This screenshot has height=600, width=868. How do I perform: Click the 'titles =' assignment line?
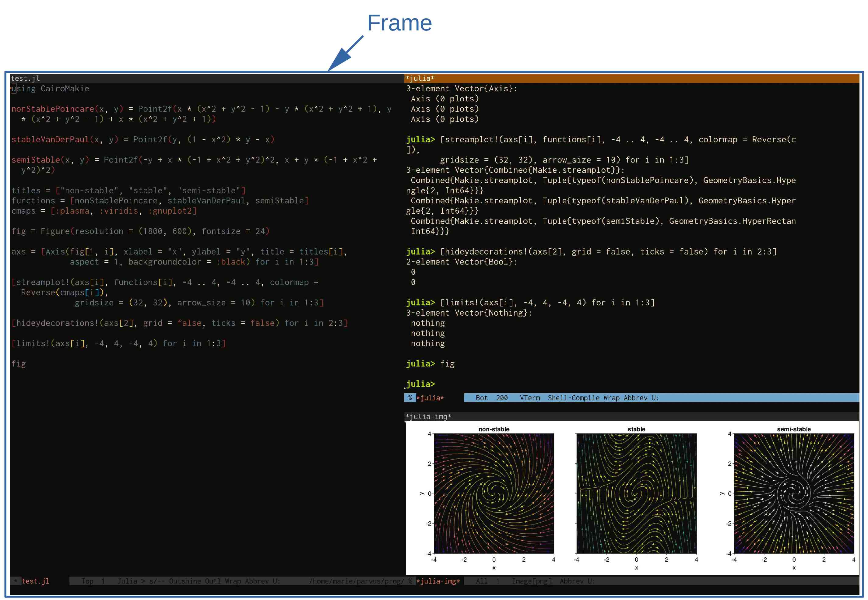tap(128, 190)
